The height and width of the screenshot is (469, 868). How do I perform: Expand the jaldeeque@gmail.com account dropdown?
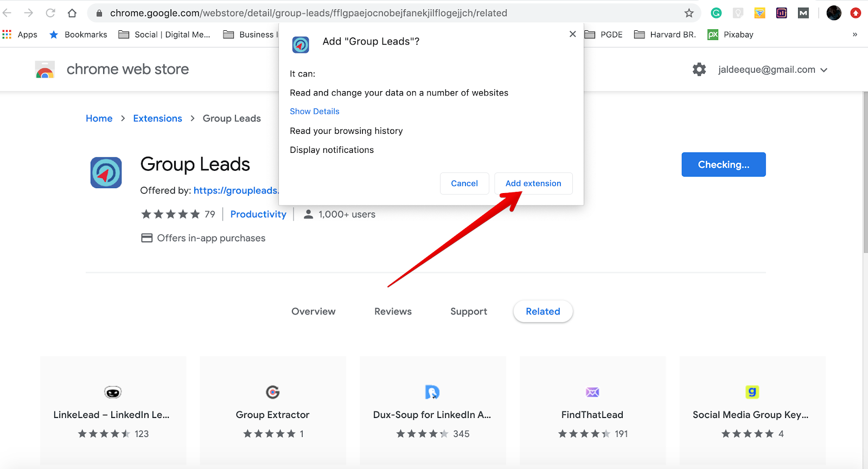[x=773, y=69]
